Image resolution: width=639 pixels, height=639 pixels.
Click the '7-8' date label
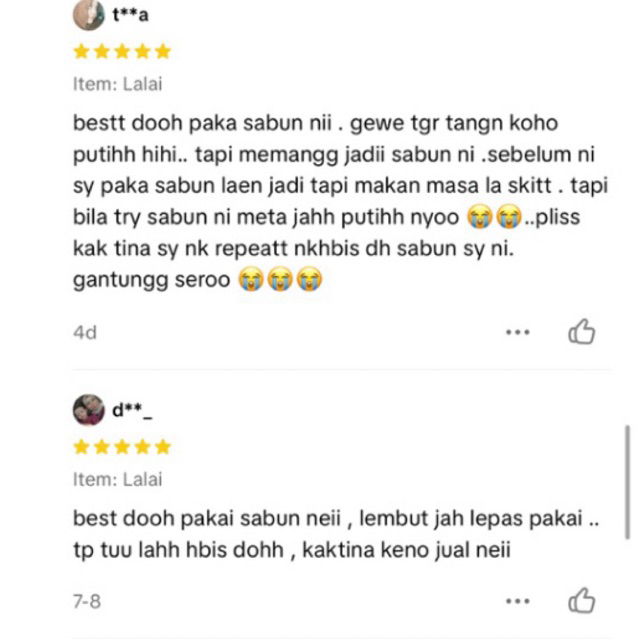tap(87, 602)
